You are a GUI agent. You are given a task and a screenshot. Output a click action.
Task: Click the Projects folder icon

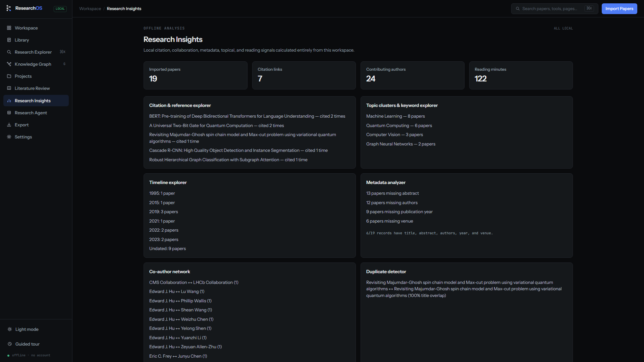[9, 76]
